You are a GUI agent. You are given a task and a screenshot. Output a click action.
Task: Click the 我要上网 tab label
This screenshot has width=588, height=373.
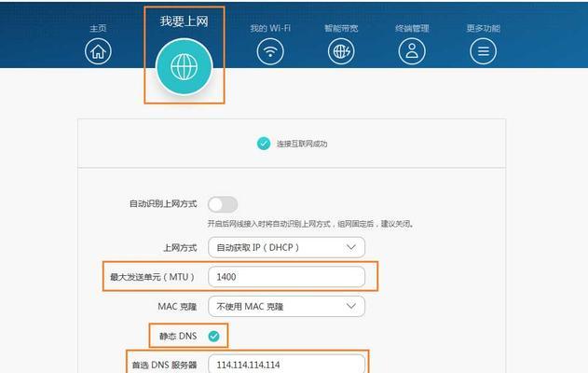tap(185, 21)
